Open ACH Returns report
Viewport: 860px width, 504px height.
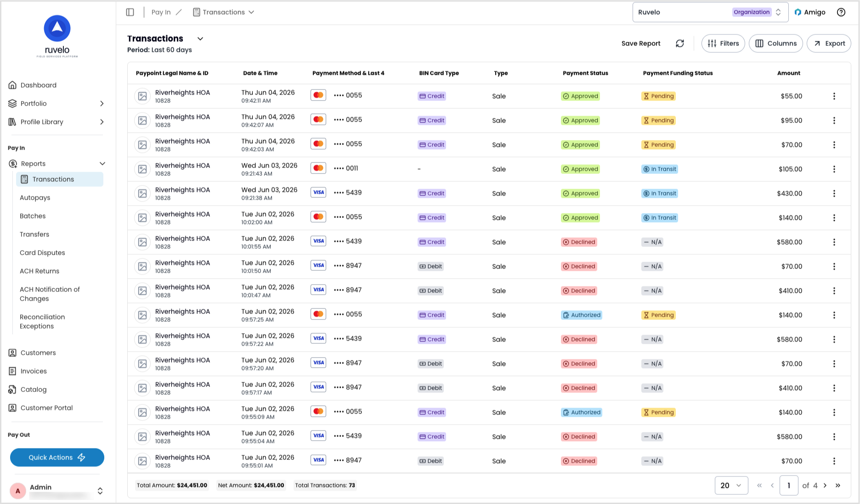click(x=40, y=271)
